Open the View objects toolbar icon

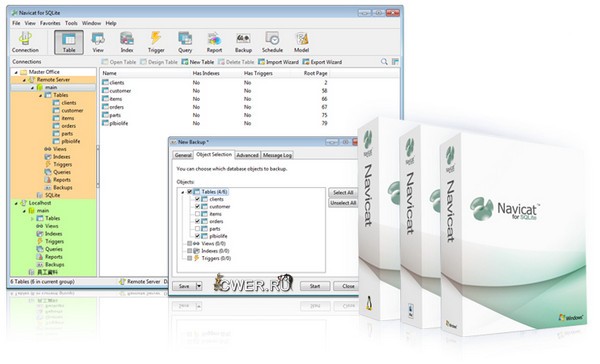tap(98, 42)
